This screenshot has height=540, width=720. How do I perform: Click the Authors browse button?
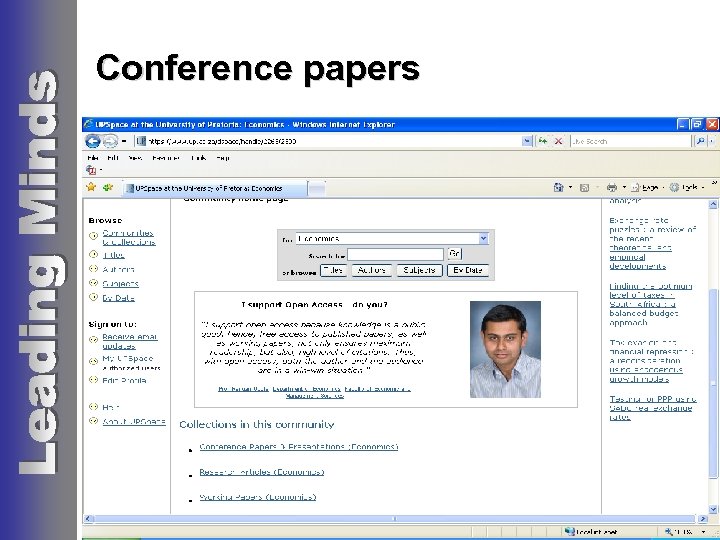point(371,270)
